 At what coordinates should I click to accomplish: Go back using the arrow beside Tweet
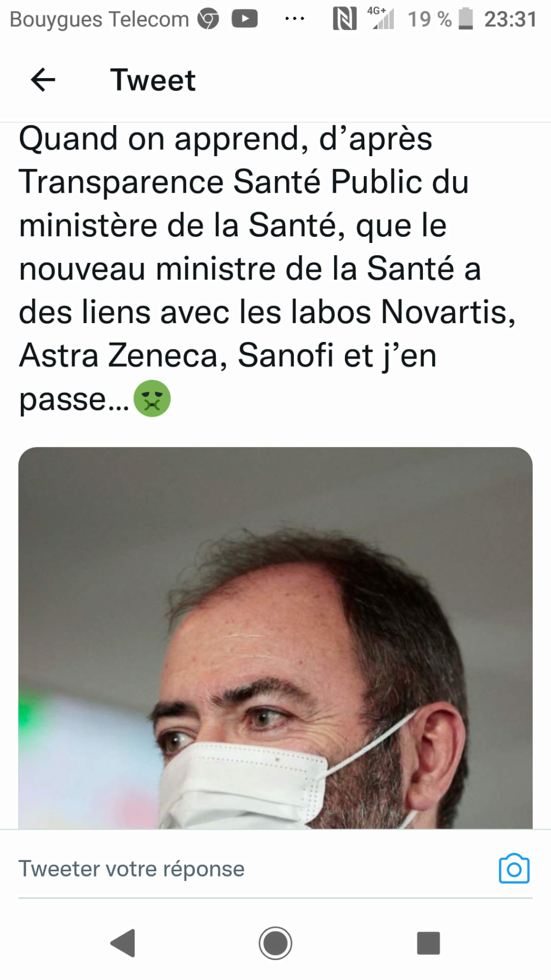pos(43,80)
